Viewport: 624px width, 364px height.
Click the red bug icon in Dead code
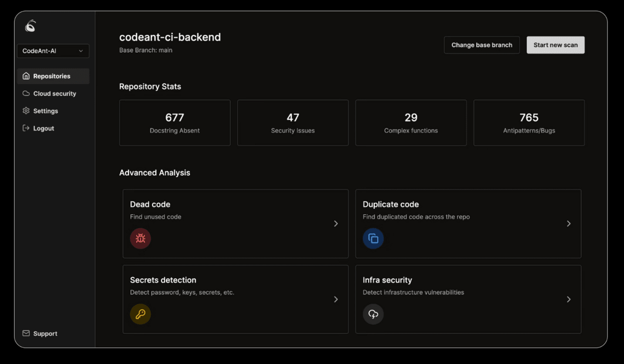point(140,239)
